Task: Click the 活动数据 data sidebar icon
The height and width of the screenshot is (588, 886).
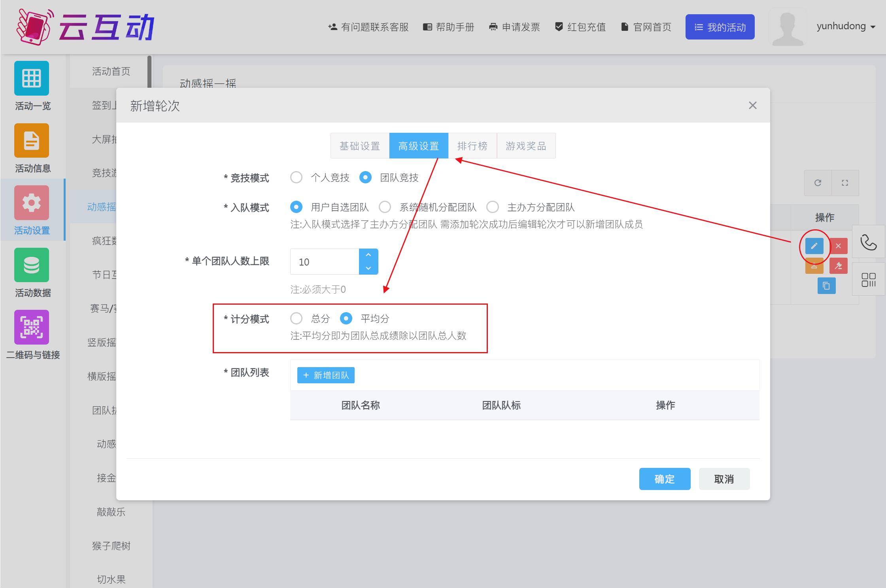Action: [x=31, y=265]
